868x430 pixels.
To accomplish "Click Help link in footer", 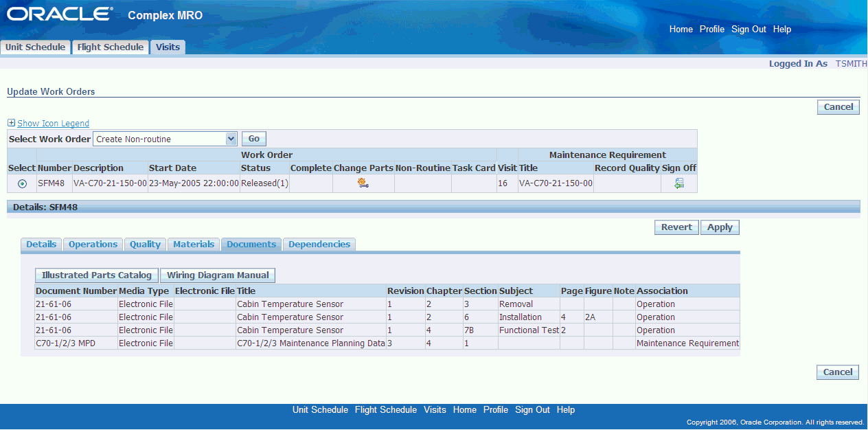I will pyautogui.click(x=566, y=409).
